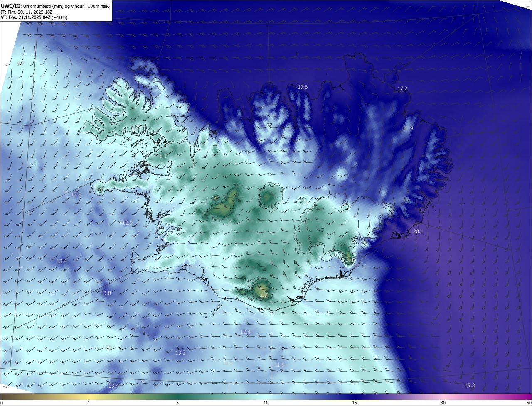Click the 19.3 value in the southeast corner
The image size is (532, 406).
click(x=470, y=386)
